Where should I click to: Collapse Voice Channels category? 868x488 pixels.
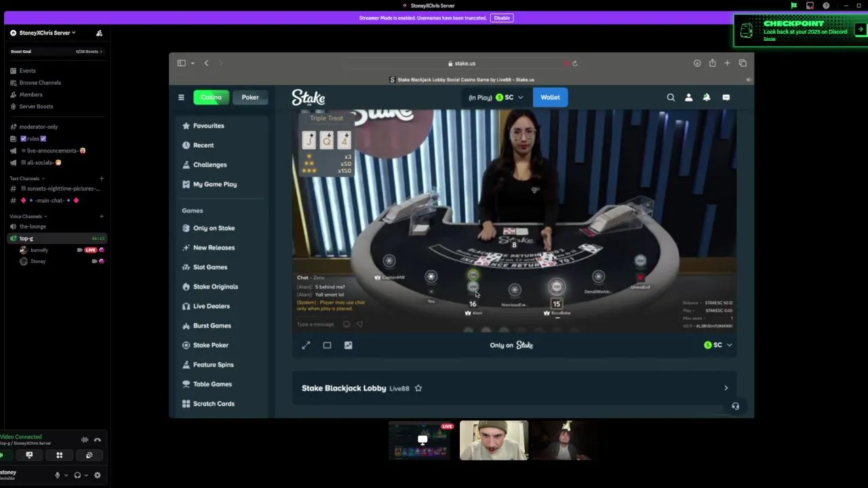(28, 216)
